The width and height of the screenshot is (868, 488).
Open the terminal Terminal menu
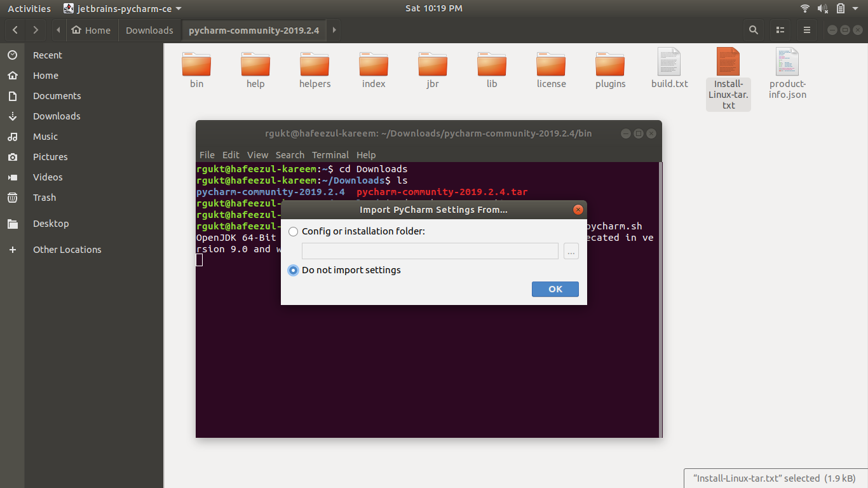(330, 155)
